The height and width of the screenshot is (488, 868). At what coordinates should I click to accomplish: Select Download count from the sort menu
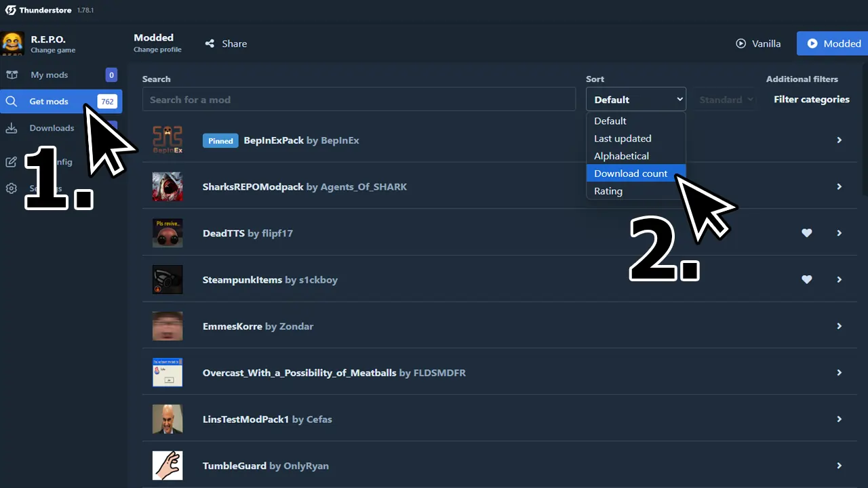(631, 174)
